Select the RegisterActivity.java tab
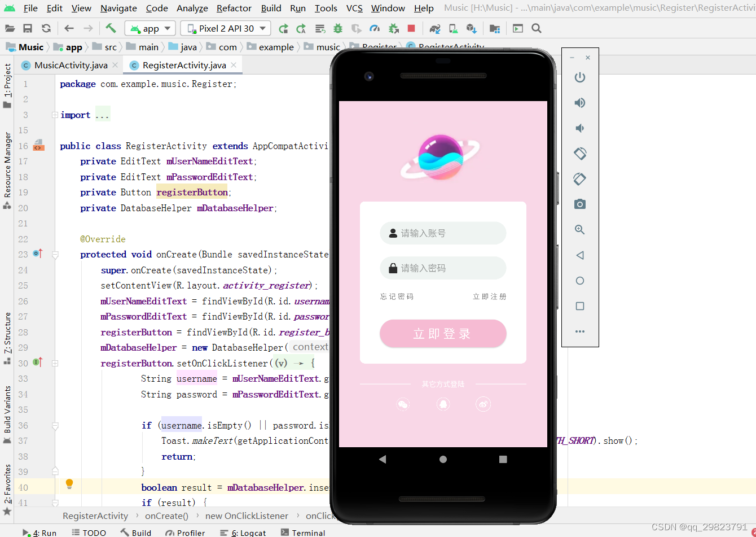 pos(184,65)
